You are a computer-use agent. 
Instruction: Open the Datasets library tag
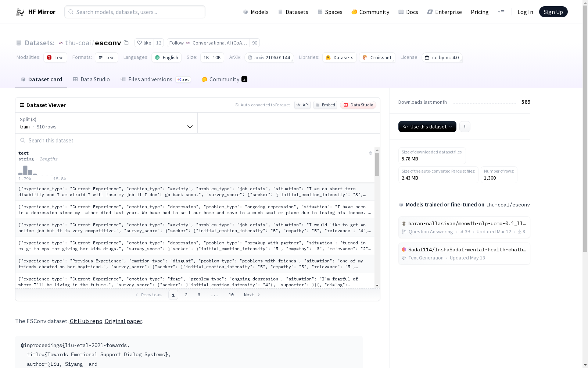[340, 57]
